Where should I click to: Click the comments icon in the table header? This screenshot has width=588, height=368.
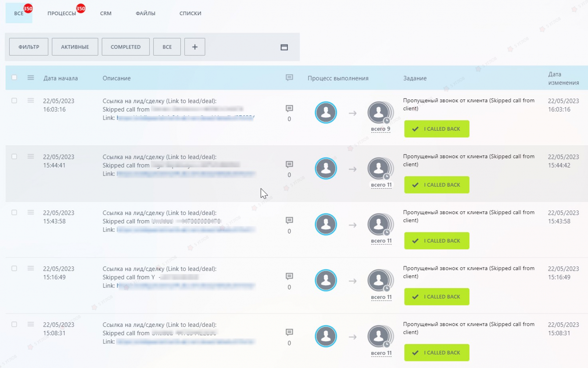[289, 78]
